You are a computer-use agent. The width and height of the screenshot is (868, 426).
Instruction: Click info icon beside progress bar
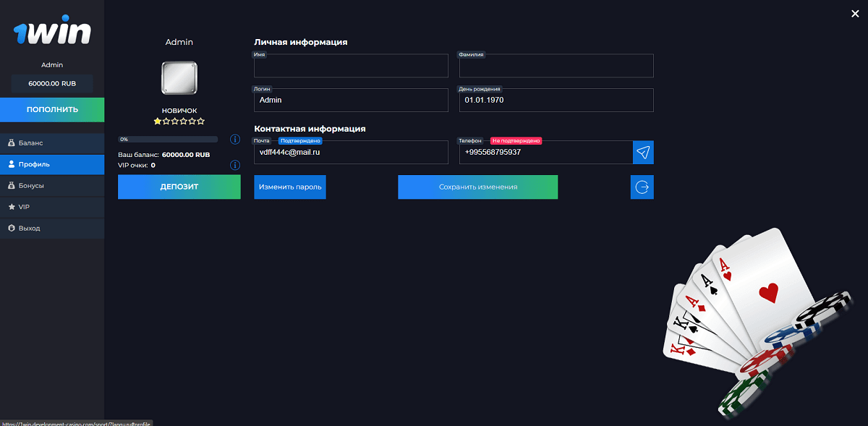pyautogui.click(x=235, y=140)
